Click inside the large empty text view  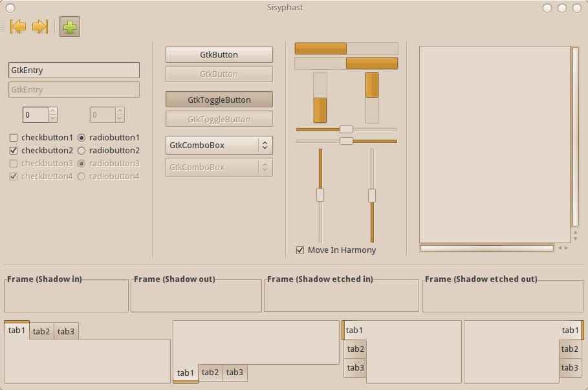pyautogui.click(x=495, y=145)
